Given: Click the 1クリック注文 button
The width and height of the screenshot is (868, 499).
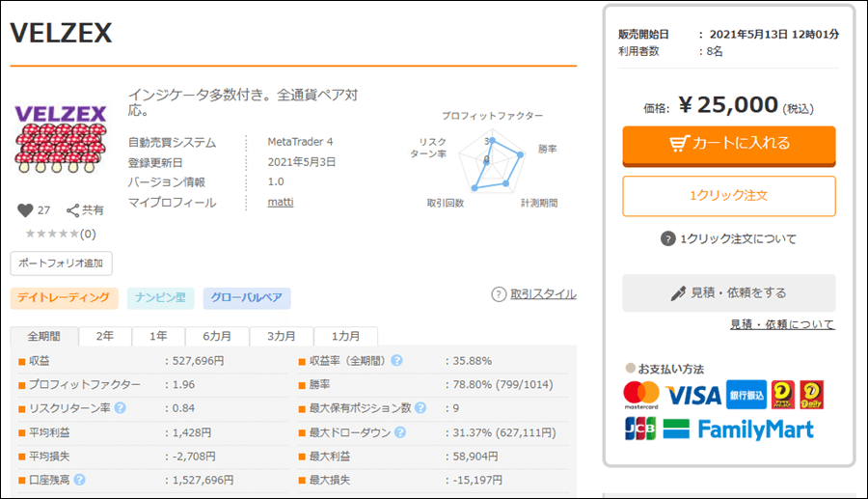Looking at the screenshot, I should [728, 195].
